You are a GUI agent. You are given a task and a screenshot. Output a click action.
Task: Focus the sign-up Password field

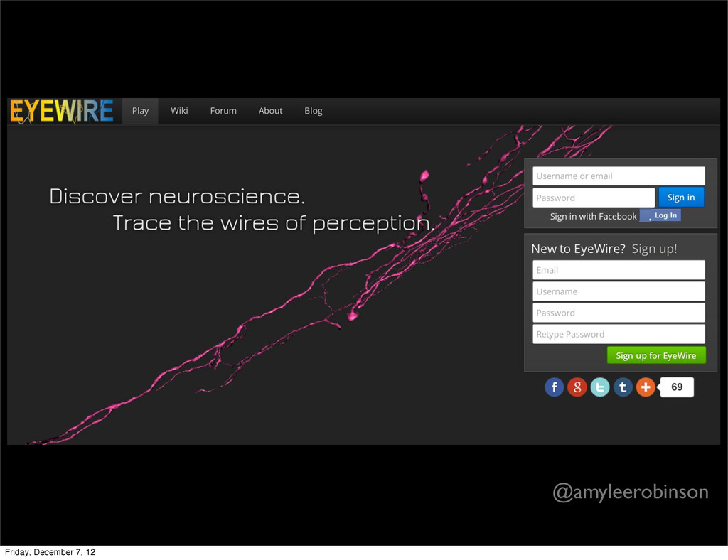click(x=619, y=313)
